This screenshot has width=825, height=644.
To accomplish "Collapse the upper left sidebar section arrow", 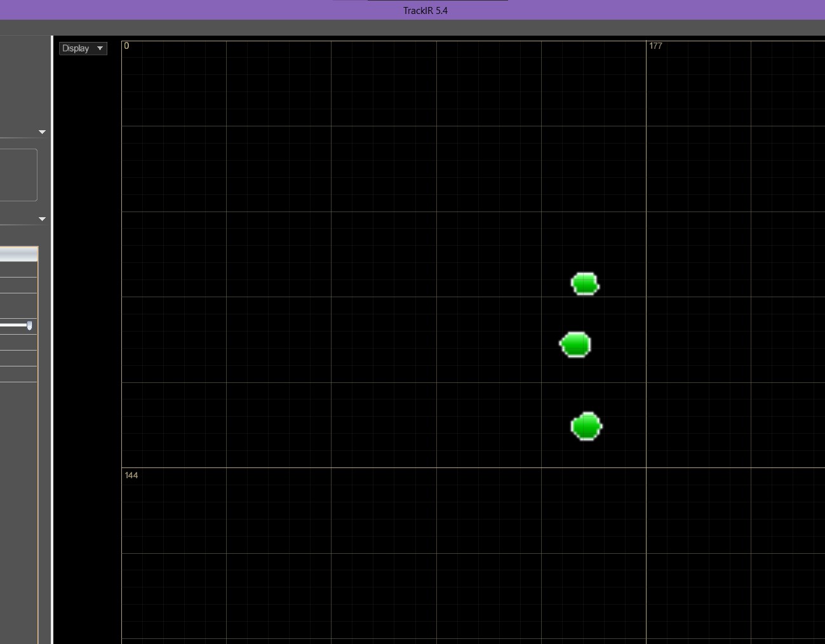I will point(42,132).
